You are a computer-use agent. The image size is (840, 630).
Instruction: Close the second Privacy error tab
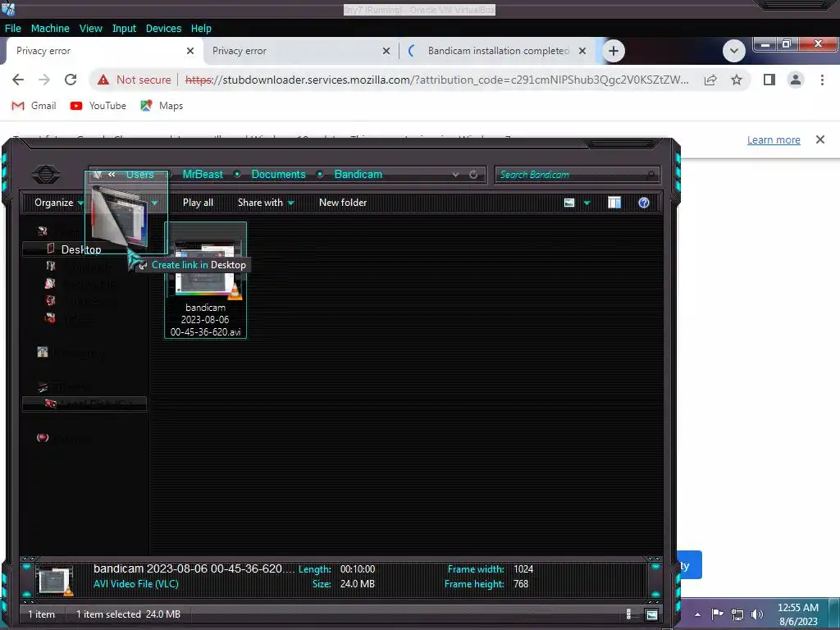pyautogui.click(x=386, y=51)
